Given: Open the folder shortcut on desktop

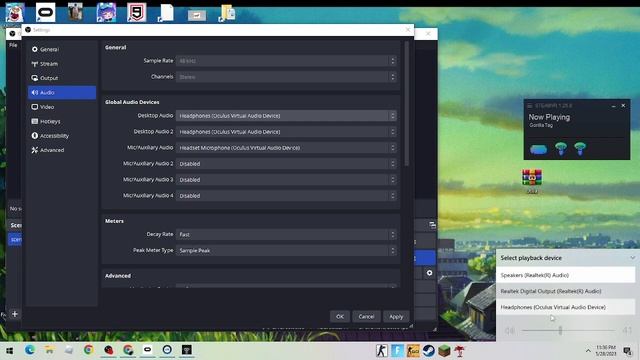Looking at the screenshot, I should pos(227,13).
